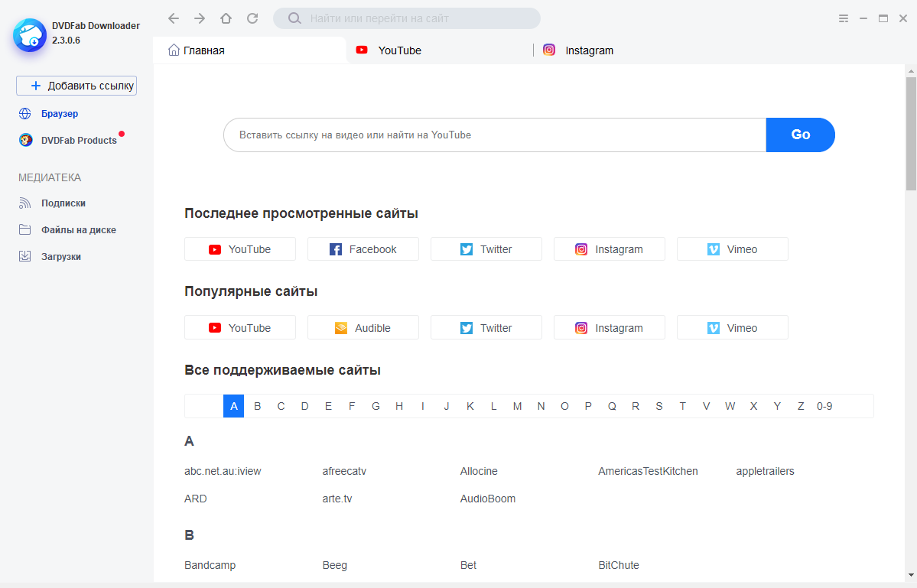Go back with the back arrow
Viewport: 917px width, 588px height.
click(174, 18)
